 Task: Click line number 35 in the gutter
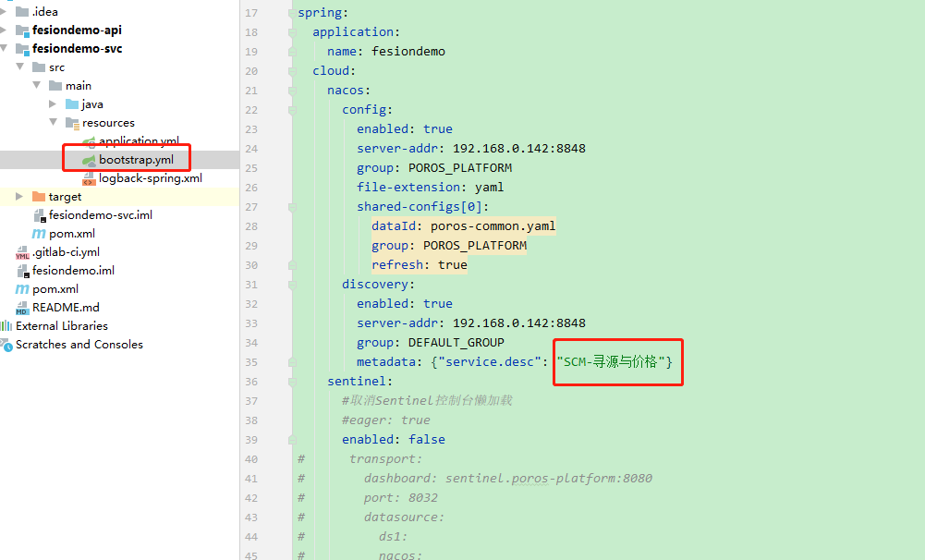[251, 362]
